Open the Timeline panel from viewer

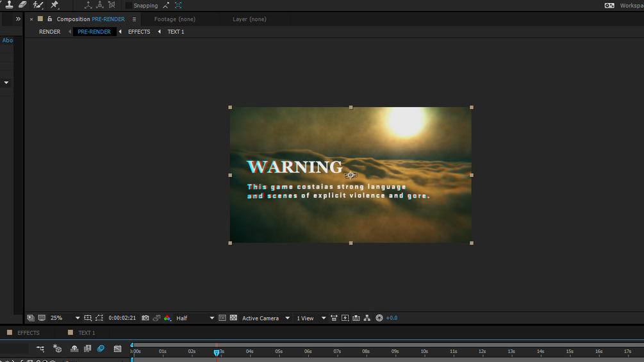pyautogui.click(x=356, y=318)
